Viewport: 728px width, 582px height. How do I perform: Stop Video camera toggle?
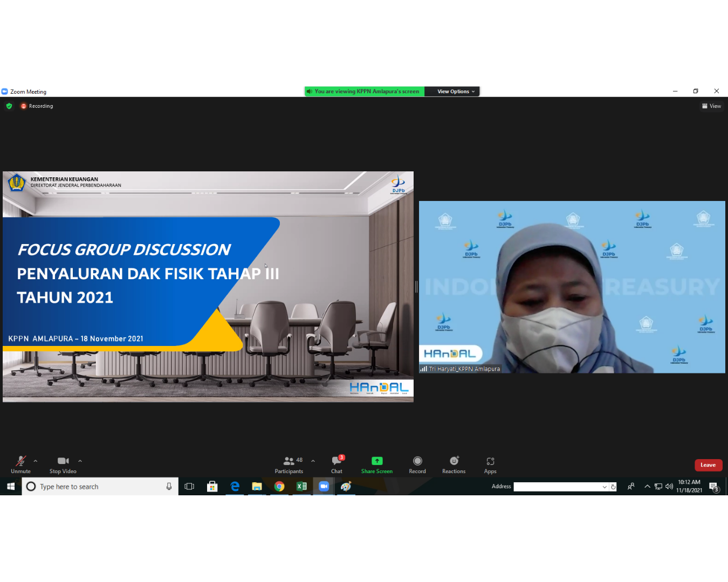tap(63, 464)
